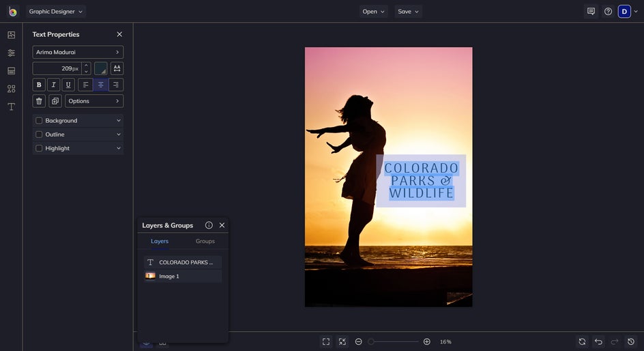
Task: Toggle bold formatting
Action: click(x=39, y=85)
